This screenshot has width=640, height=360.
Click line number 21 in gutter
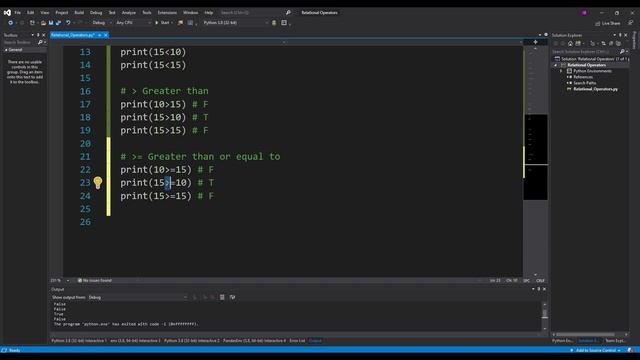click(85, 157)
